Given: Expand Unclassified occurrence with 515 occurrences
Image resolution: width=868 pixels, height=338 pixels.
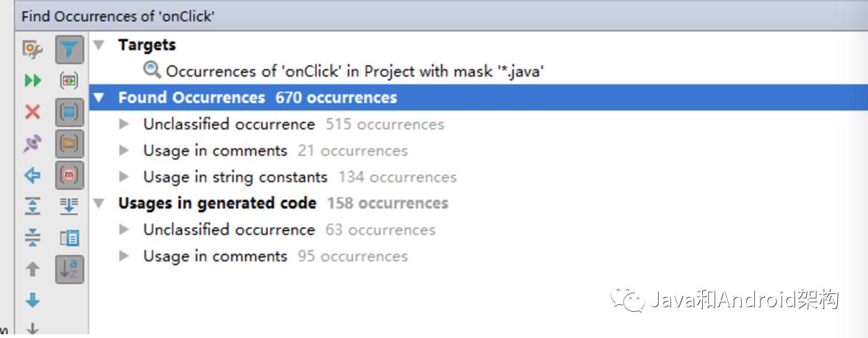Looking at the screenshot, I should pyautogui.click(x=124, y=124).
